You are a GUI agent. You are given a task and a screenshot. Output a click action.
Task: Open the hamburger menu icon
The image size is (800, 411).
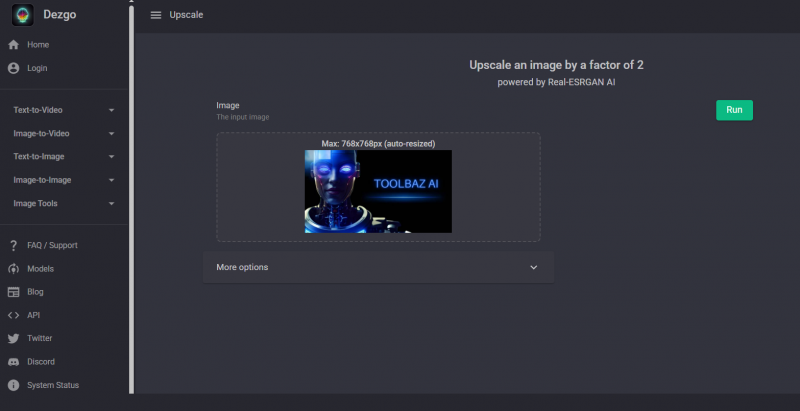155,15
